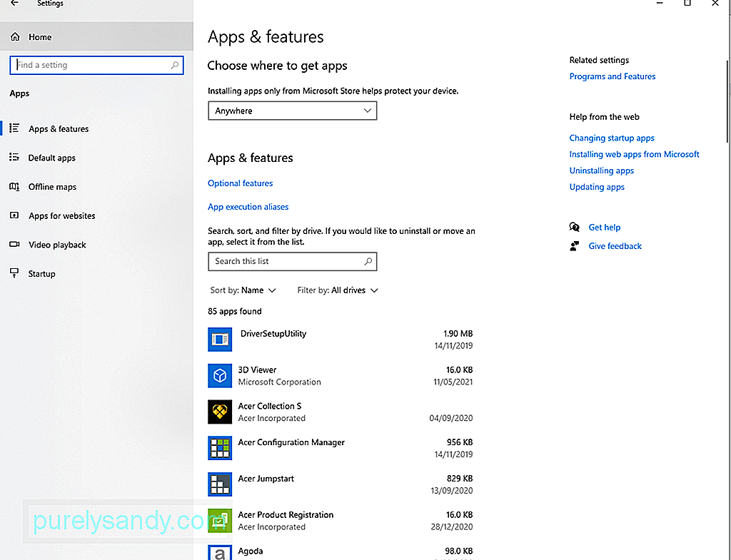Click the Give feedback link
Screen dimensions: 731x560
pyautogui.click(x=615, y=246)
